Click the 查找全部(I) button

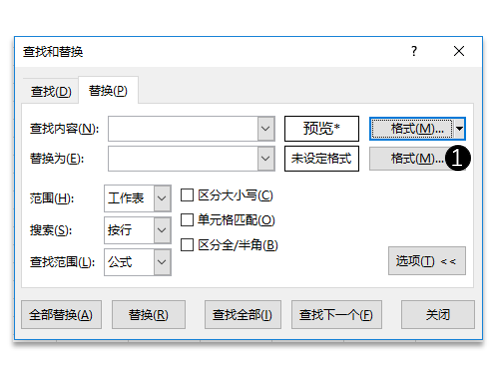243,315
